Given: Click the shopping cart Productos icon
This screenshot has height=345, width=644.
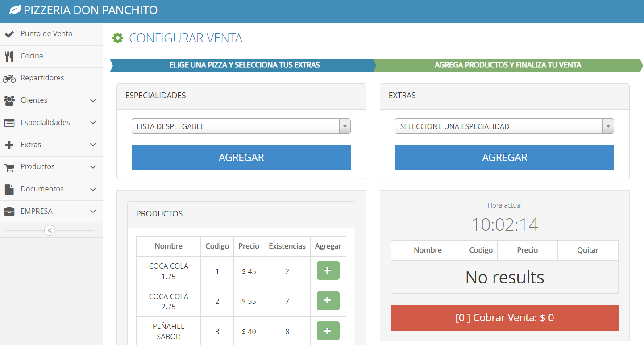Looking at the screenshot, I should [9, 167].
